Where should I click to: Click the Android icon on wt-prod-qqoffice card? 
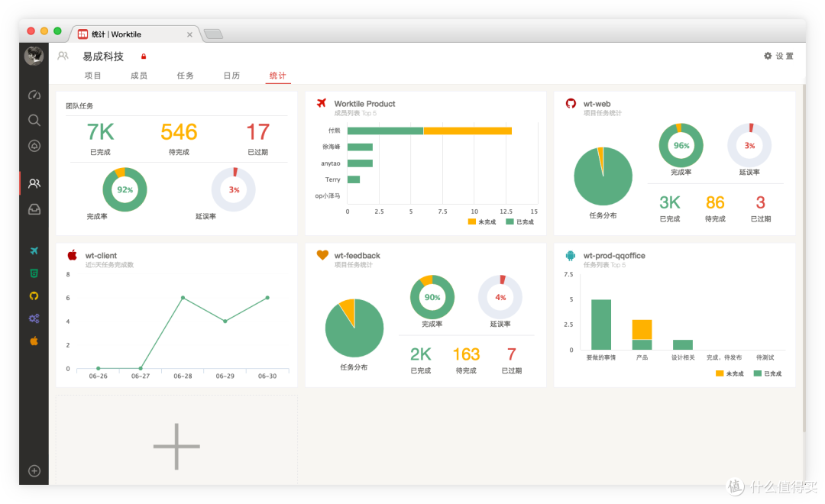tap(571, 256)
